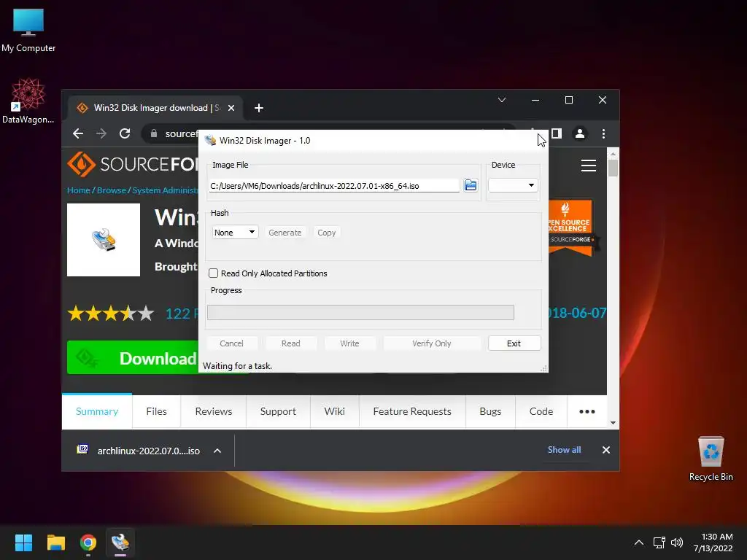The image size is (747, 560).
Task: Click the iso file icon in downloads bar
Action: click(x=82, y=449)
